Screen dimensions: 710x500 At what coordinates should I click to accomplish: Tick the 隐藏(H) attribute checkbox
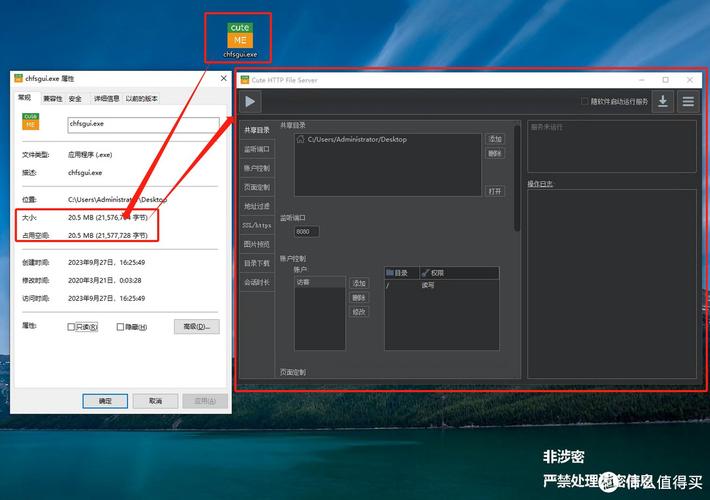click(120, 327)
